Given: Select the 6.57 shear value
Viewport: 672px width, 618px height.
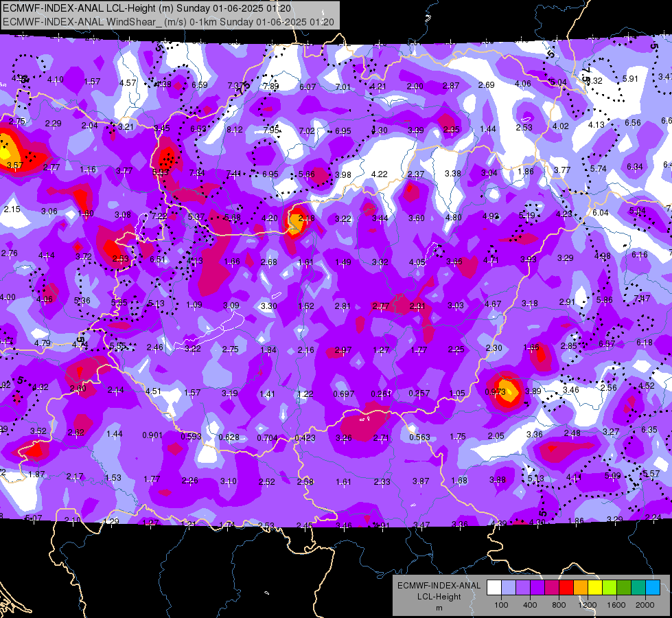Looking at the screenshot, I should (607, 343).
